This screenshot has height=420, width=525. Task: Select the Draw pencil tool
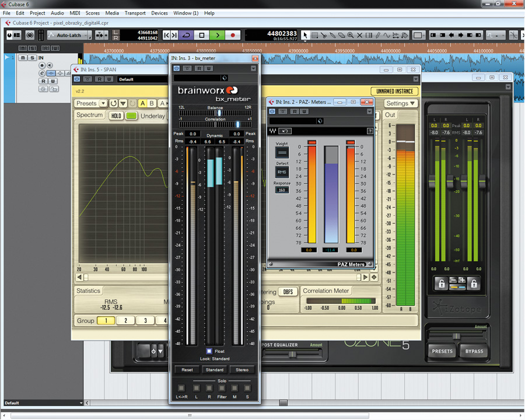tap(377, 35)
